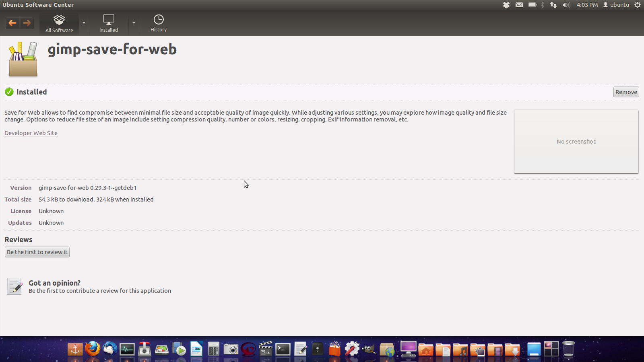The width and height of the screenshot is (644, 362).
Task: Click the gimp-save-for-web package icon
Action: pos(23,59)
